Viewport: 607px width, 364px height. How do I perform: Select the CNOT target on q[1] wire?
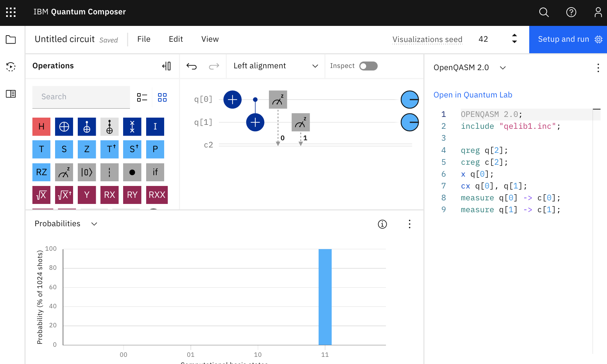click(255, 122)
